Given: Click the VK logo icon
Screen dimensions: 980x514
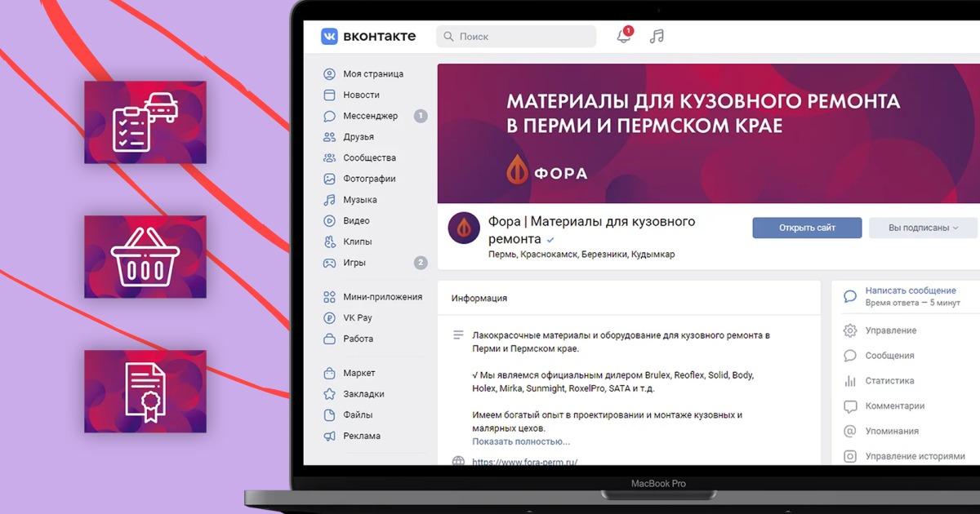Looking at the screenshot, I should (329, 37).
